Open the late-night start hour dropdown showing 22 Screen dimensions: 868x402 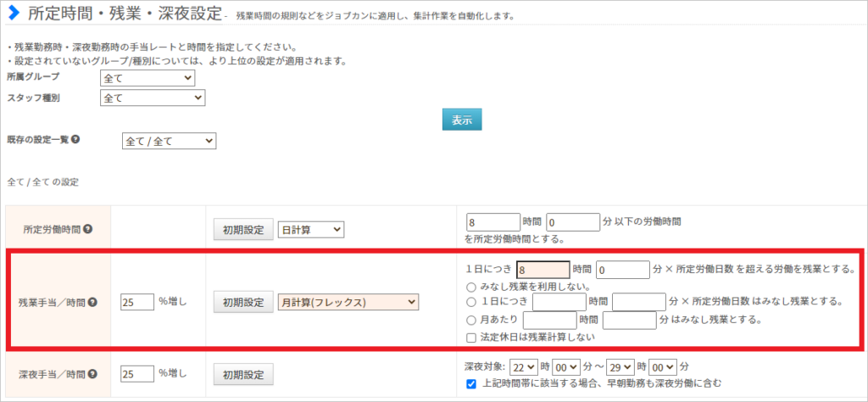(x=524, y=366)
